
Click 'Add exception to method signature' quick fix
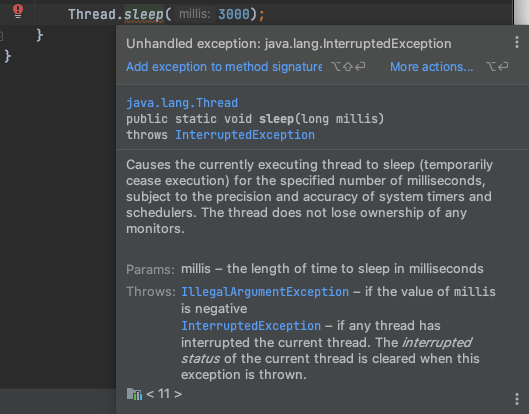click(x=224, y=67)
